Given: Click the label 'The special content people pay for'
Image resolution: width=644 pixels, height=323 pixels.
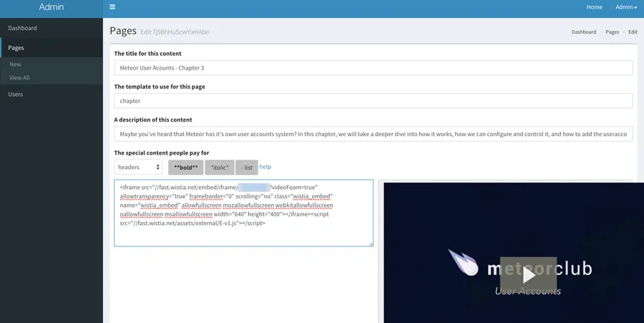Looking at the screenshot, I should [x=162, y=153].
